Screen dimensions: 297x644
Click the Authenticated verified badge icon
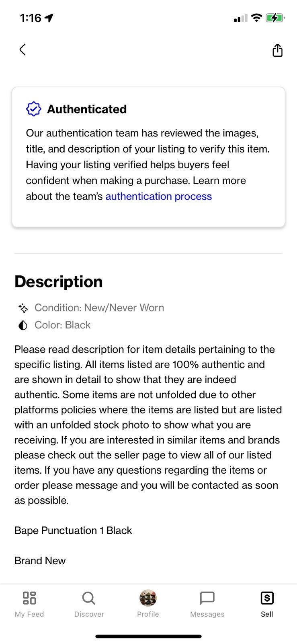point(34,109)
